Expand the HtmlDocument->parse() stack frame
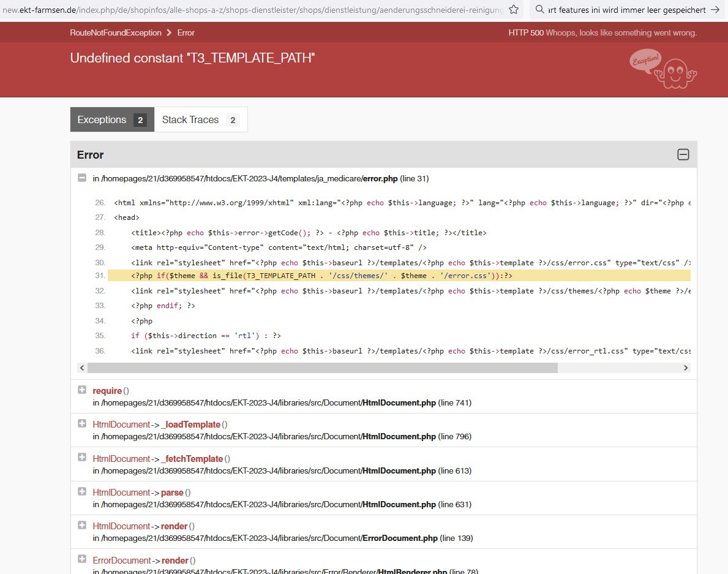The image size is (728, 574). pyautogui.click(x=82, y=492)
